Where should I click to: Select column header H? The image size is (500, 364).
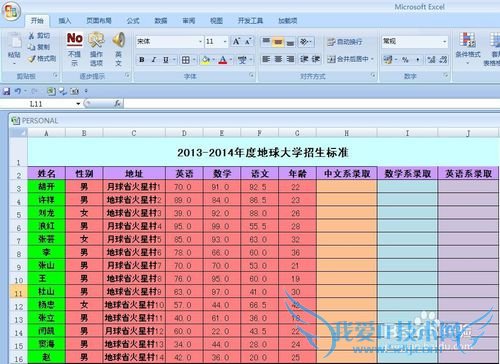347,133
